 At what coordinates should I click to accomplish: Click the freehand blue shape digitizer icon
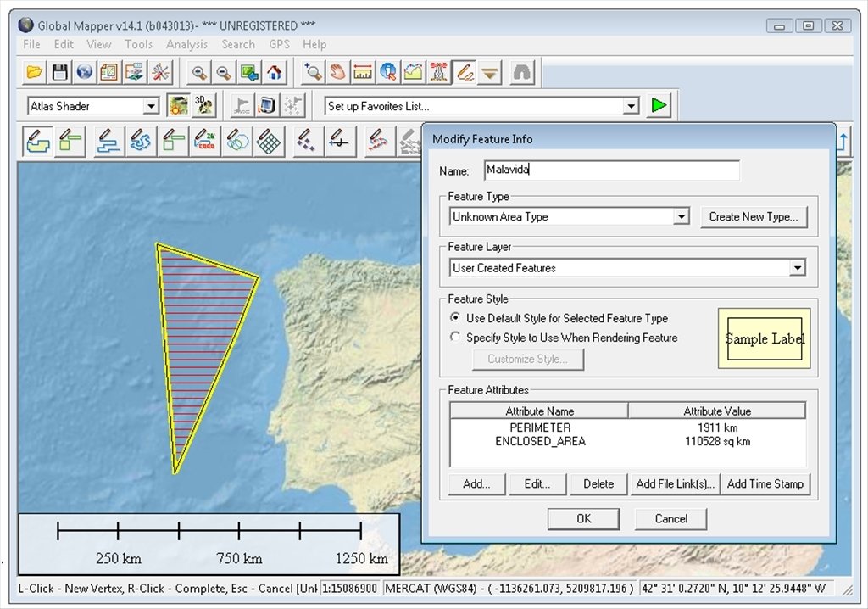point(141,141)
